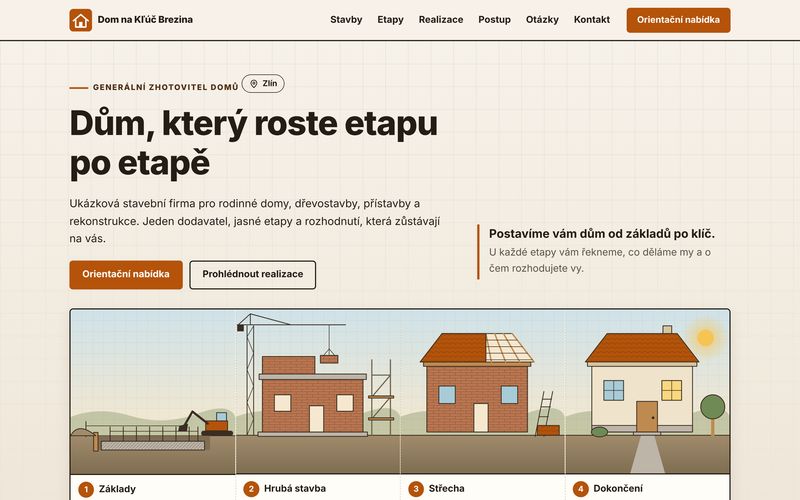Click the Základy stage label

117,489
